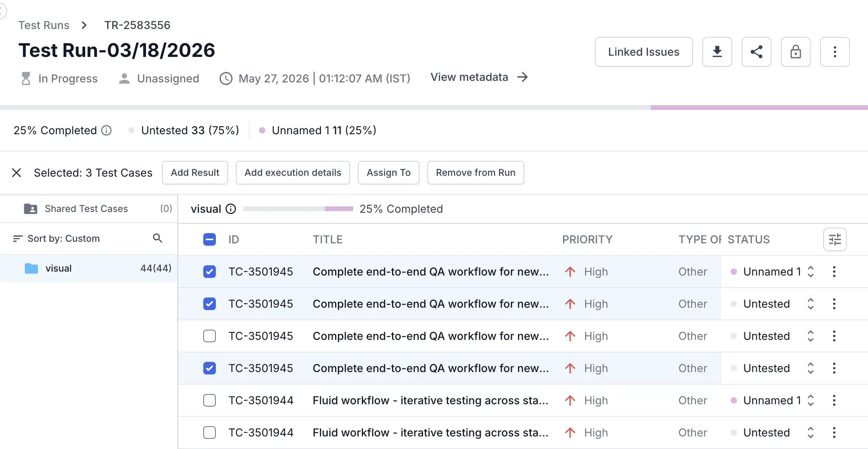
Task: Click the TR-2583556 breadcrumb ID
Action: point(137,25)
